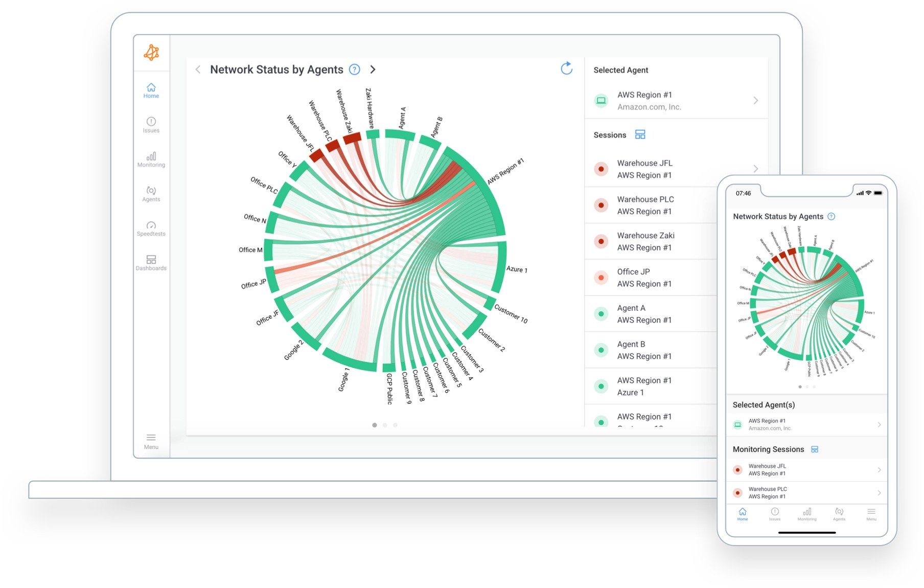Open Speedtests in the laptop sidebar
The width and height of the screenshot is (924, 588).
151,229
